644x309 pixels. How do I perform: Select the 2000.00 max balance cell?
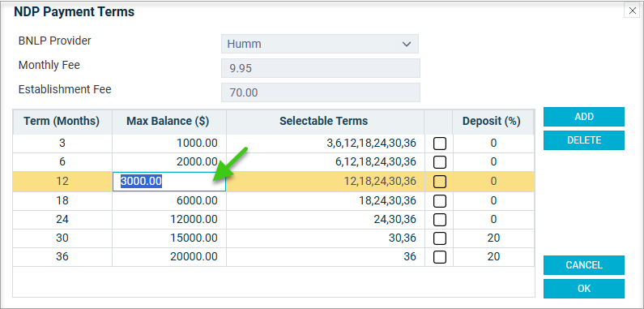(168, 162)
